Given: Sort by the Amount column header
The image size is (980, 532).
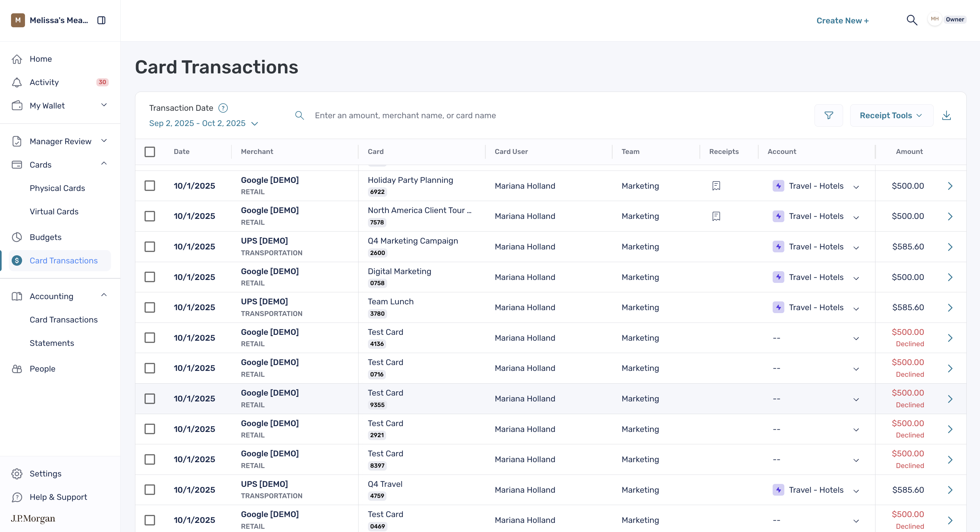Looking at the screenshot, I should point(909,152).
